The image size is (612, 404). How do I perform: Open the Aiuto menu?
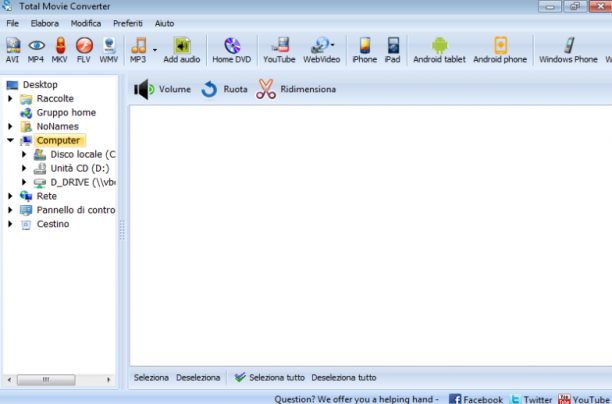tap(164, 23)
